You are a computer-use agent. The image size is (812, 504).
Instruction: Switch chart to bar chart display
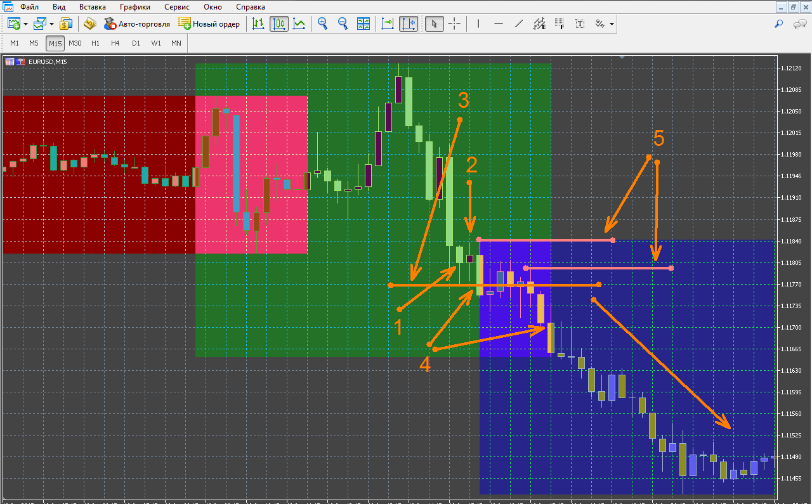coord(258,24)
